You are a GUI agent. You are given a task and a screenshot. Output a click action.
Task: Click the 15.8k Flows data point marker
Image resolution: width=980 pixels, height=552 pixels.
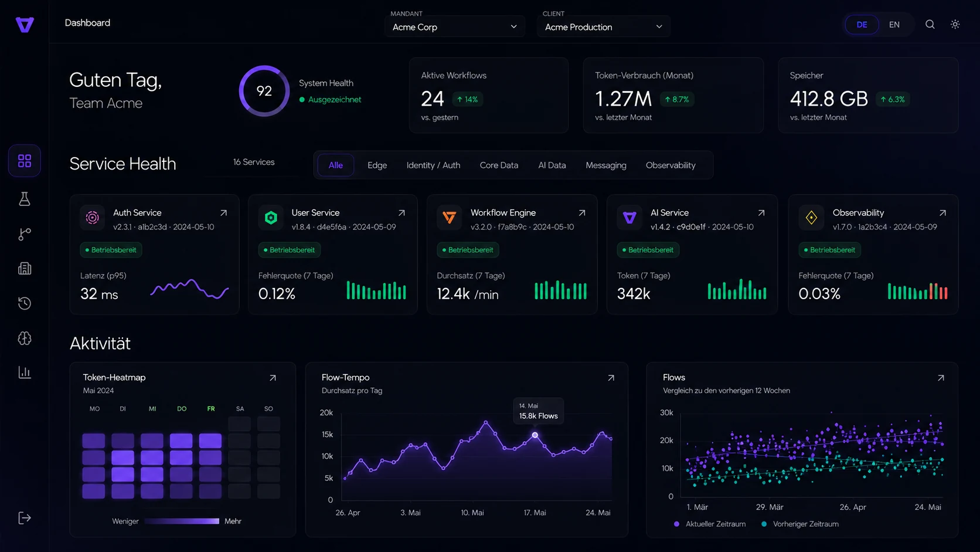point(535,435)
